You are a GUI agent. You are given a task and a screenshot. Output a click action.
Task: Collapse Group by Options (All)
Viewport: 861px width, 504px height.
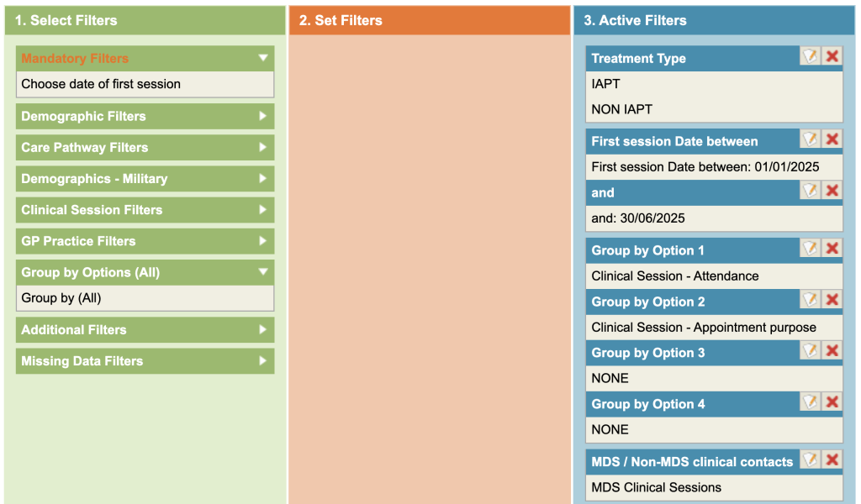point(263,272)
